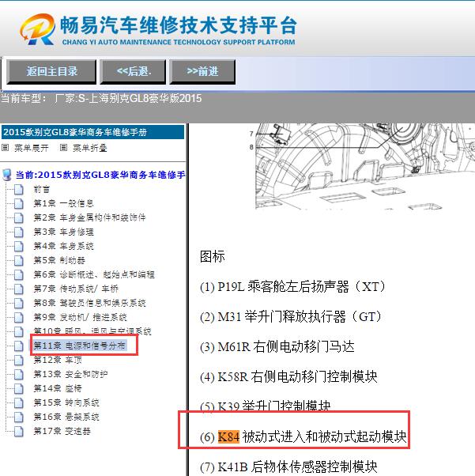Open 第17章 变速器
Viewport: 475px width, 476px height.
pyautogui.click(x=62, y=431)
